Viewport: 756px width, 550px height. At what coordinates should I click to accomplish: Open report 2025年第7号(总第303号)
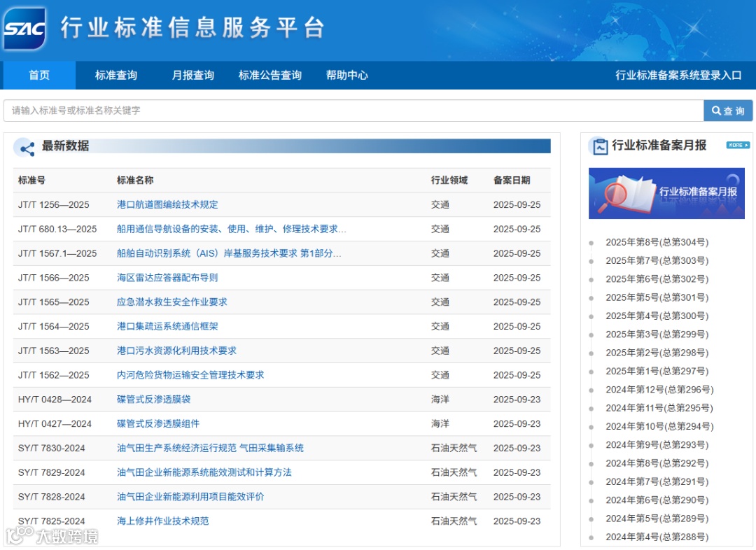(657, 261)
